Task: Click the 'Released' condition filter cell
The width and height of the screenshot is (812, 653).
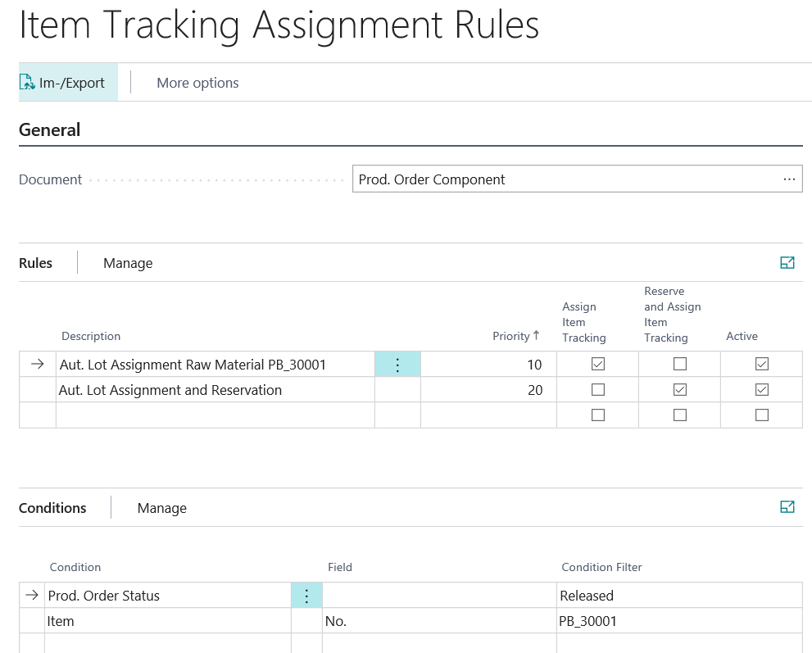Action: [679, 596]
